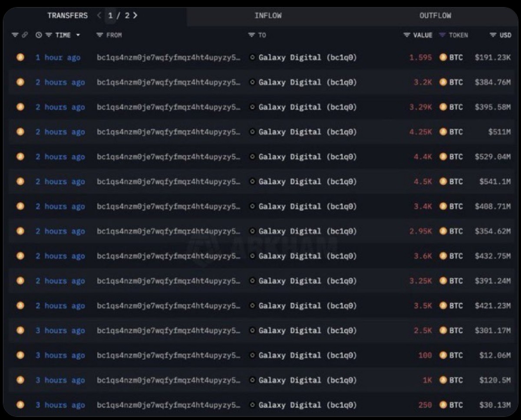Viewport: 521px width, 420px height.
Task: Open the INFLOW tab
Action: [x=268, y=16]
